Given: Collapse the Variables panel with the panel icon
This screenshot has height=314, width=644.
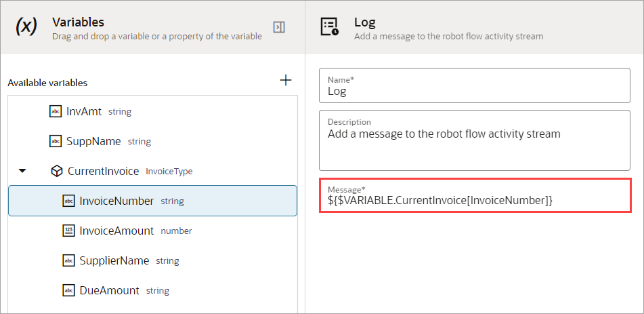Looking at the screenshot, I should tap(279, 28).
